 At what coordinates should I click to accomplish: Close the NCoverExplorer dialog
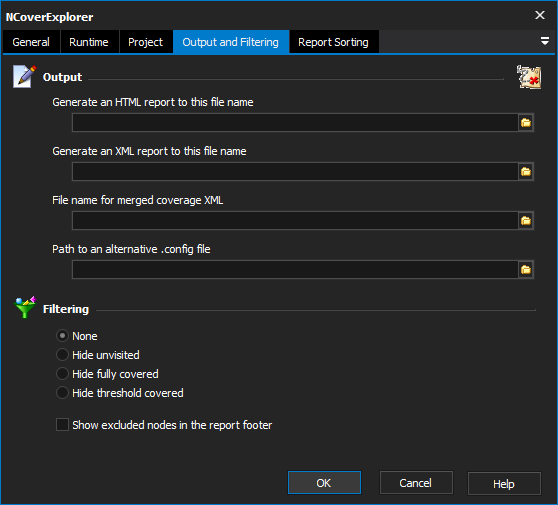point(539,15)
